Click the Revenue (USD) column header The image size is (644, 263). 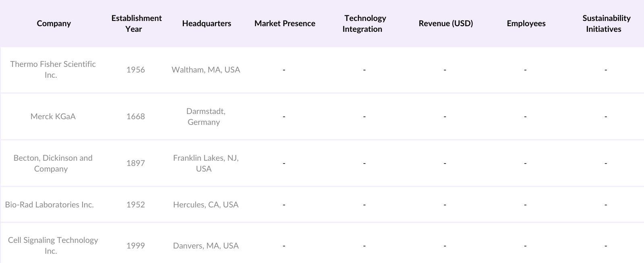(x=446, y=23)
